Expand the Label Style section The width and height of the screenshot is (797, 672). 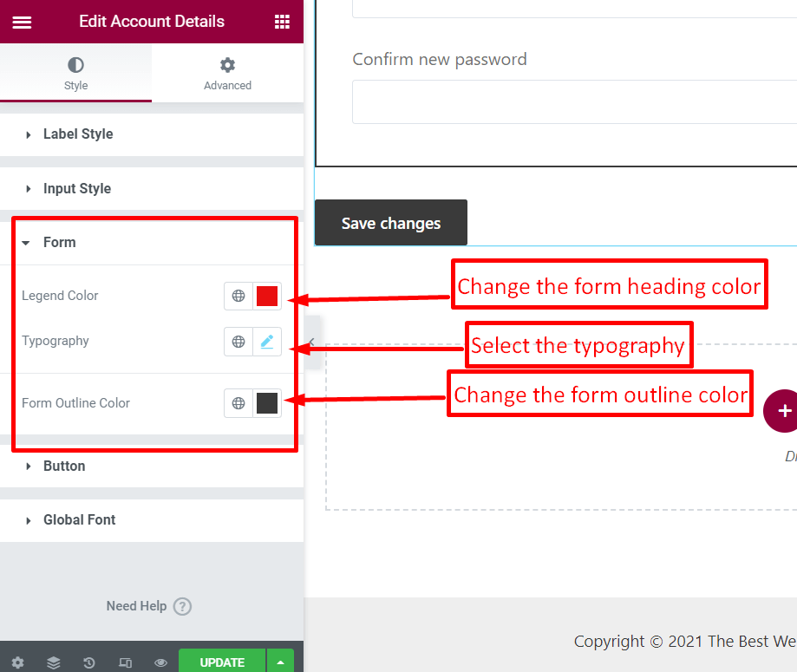pyautogui.click(x=78, y=134)
